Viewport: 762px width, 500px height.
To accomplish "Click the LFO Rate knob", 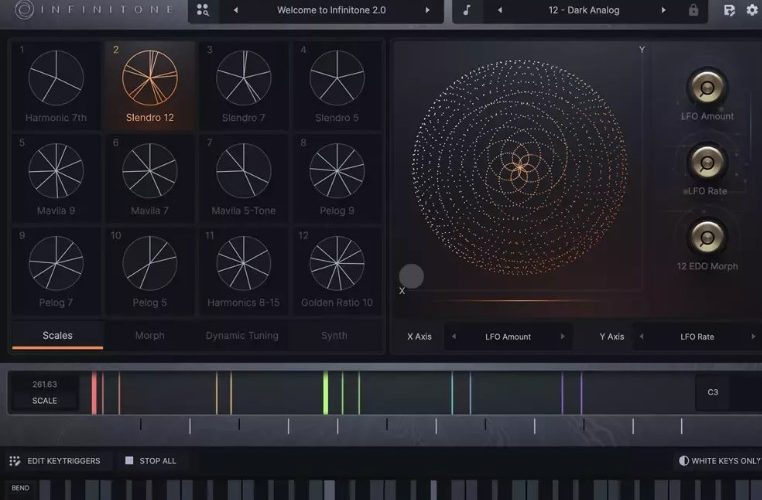I will pyautogui.click(x=707, y=162).
